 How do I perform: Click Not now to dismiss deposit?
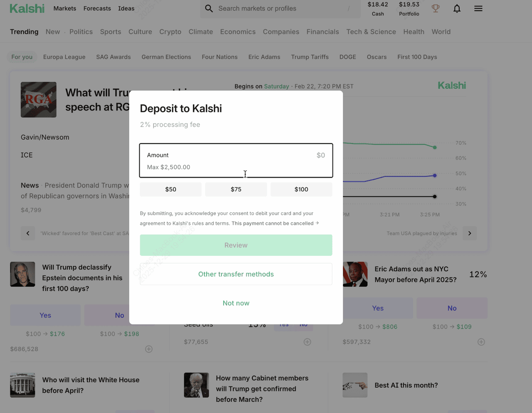pos(236,303)
